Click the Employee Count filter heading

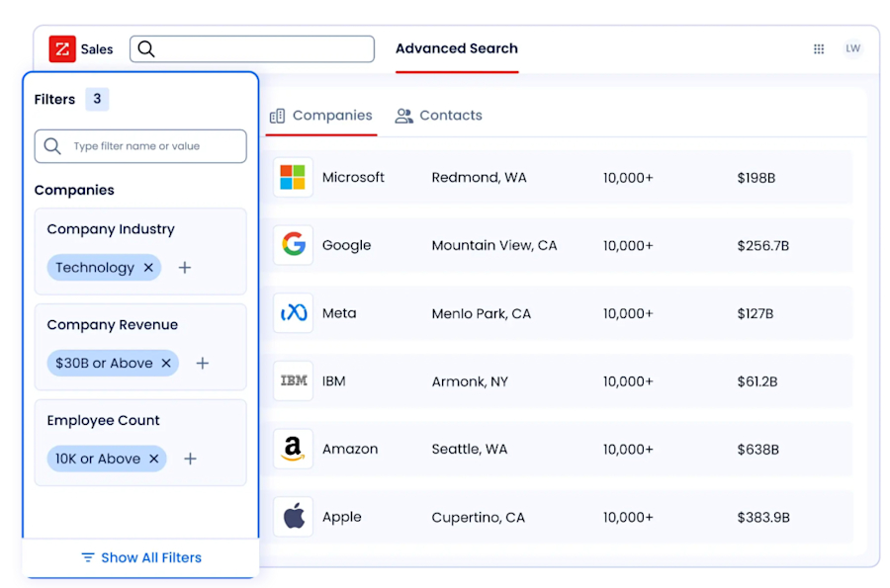(x=103, y=421)
